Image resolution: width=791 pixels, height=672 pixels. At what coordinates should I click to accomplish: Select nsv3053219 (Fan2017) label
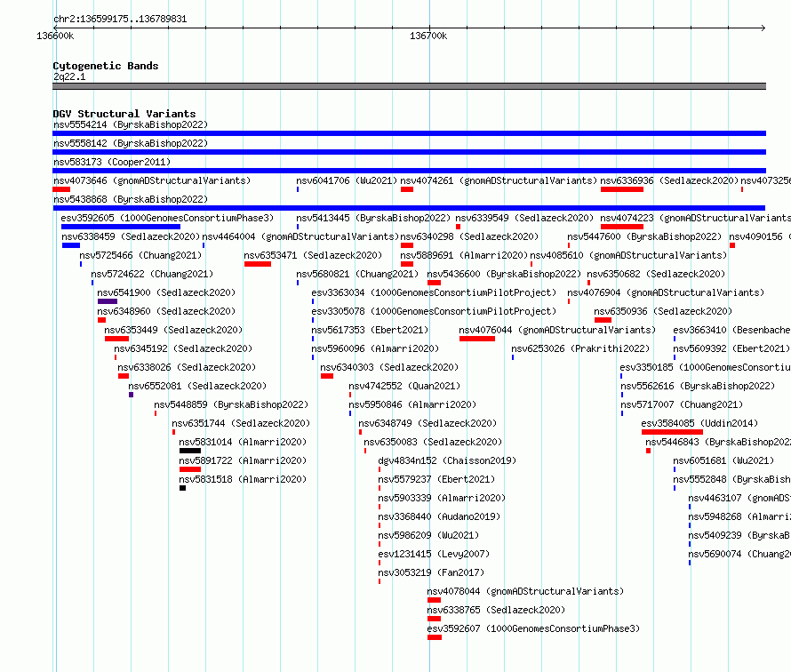point(431,572)
